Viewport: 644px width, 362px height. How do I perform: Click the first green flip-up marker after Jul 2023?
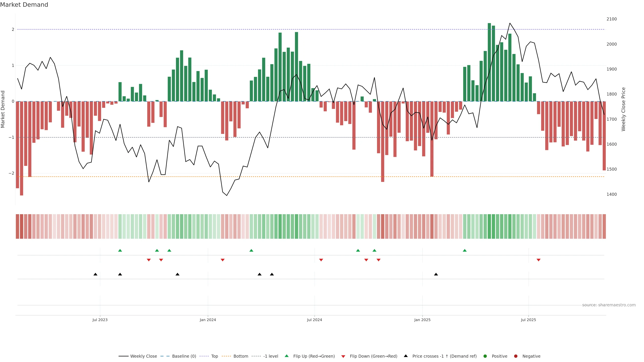coord(120,250)
